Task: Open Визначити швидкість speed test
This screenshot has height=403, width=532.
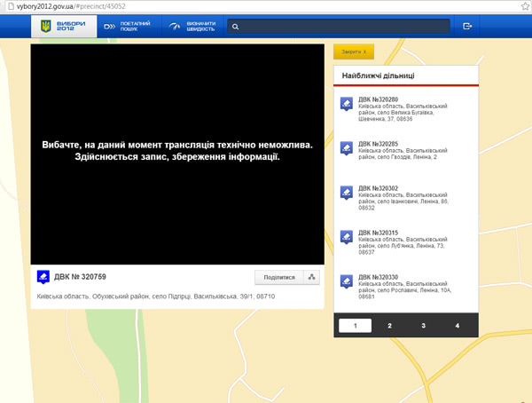Action: point(192,27)
